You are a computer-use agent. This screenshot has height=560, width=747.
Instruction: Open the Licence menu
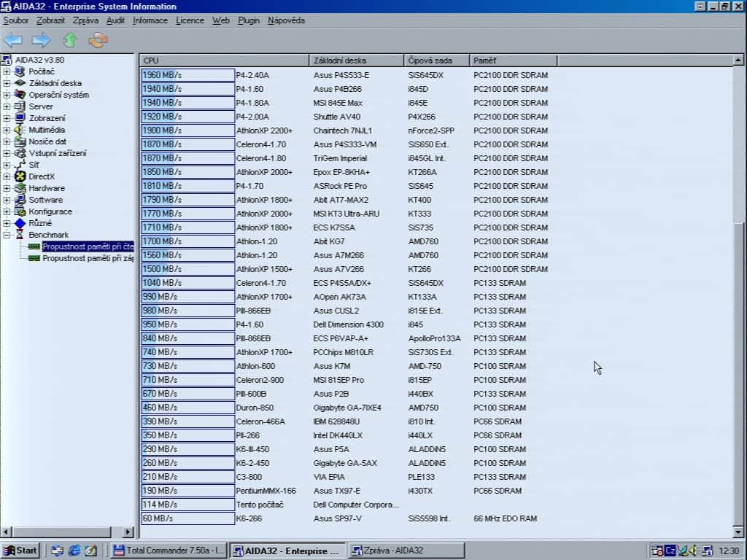190,20
